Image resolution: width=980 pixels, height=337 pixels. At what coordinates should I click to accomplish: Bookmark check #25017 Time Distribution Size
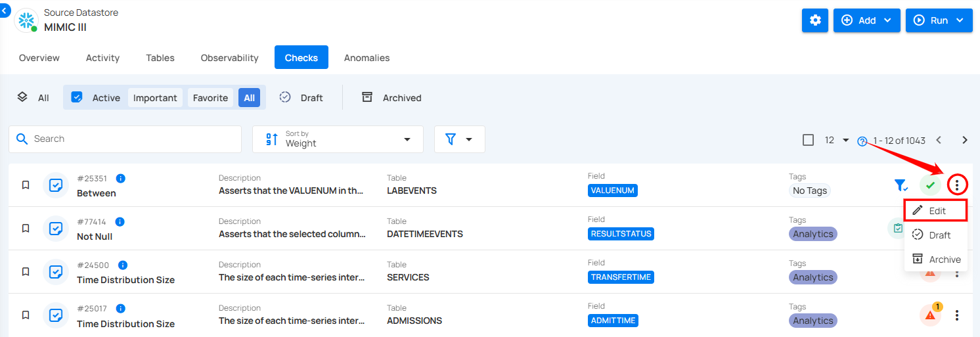point(26,315)
